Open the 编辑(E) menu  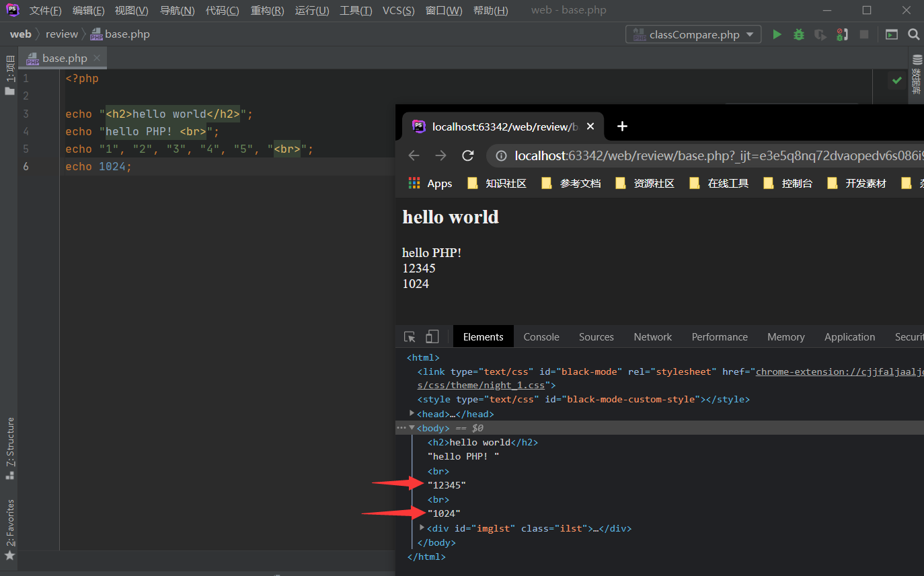pyautogui.click(x=88, y=11)
